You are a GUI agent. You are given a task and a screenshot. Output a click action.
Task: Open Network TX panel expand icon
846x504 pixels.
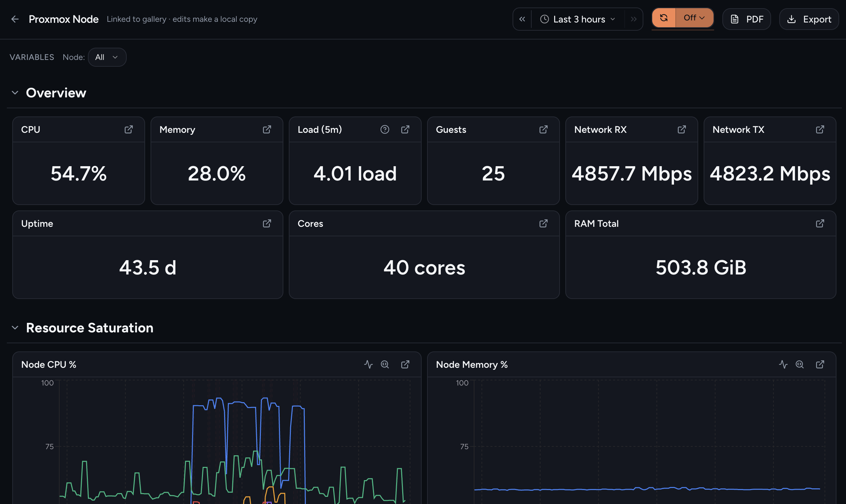[820, 129]
